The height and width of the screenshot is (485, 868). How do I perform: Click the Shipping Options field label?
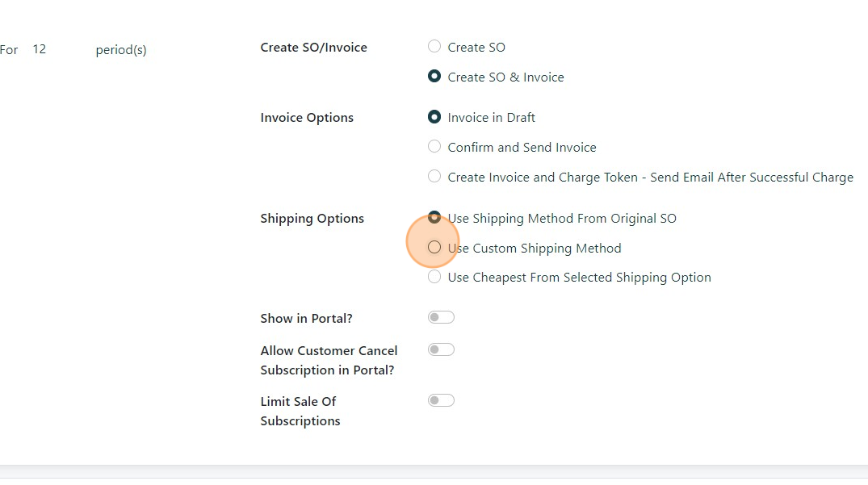pyautogui.click(x=312, y=219)
